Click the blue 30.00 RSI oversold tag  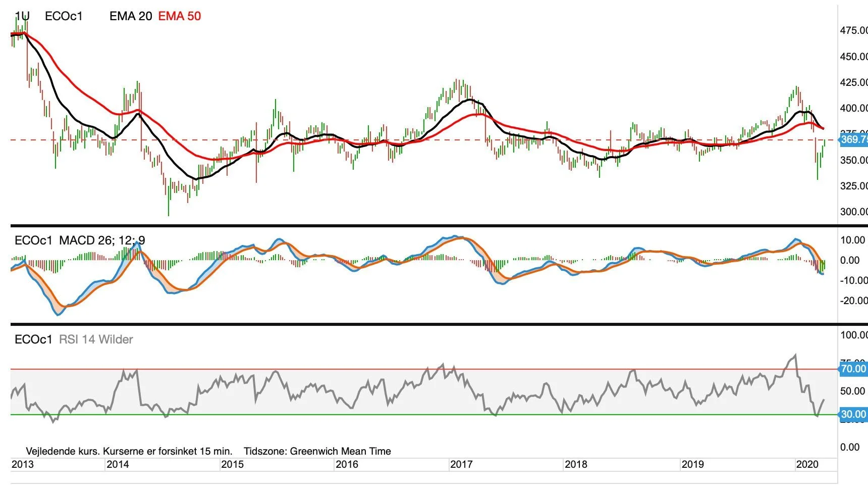point(853,414)
